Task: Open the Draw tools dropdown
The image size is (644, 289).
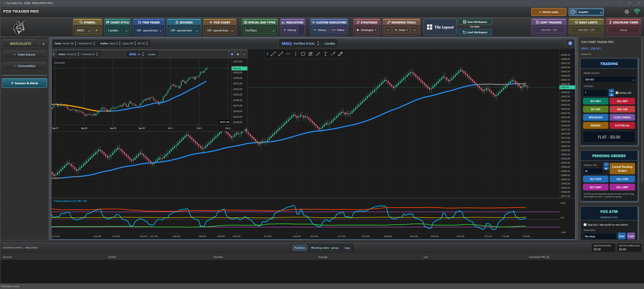Action: tap(401, 30)
